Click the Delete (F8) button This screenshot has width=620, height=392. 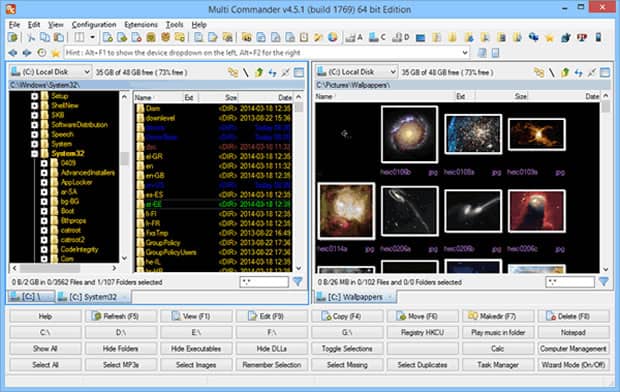(x=573, y=316)
